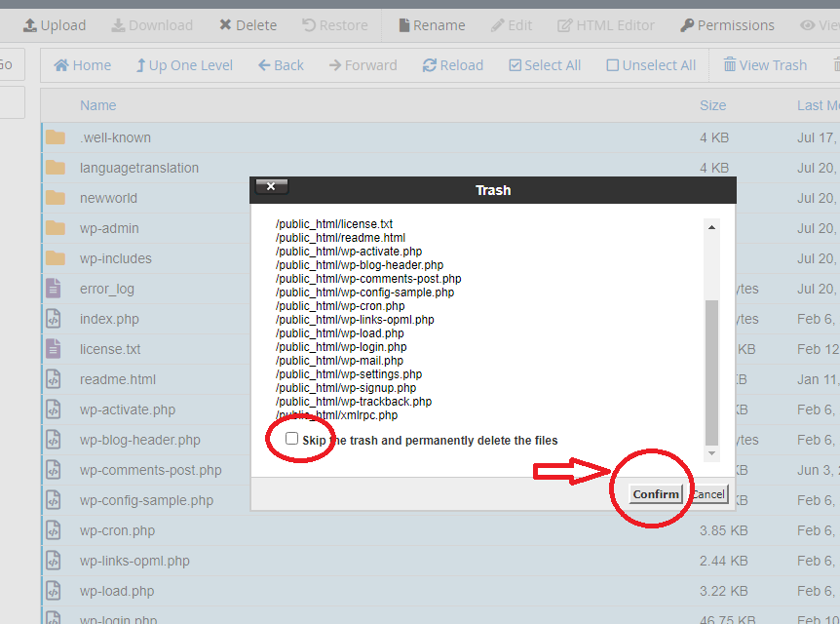
Task: Select the languagetranslation folder name
Action: tap(139, 168)
